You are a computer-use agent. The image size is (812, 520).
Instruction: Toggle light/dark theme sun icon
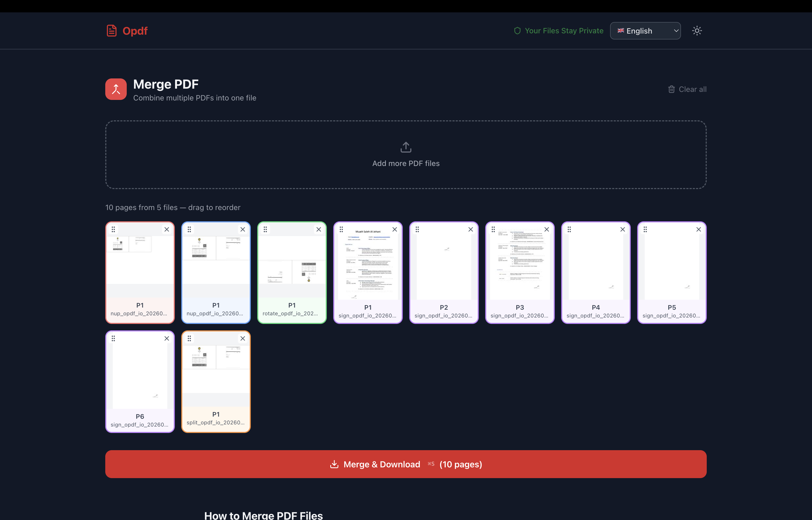697,31
